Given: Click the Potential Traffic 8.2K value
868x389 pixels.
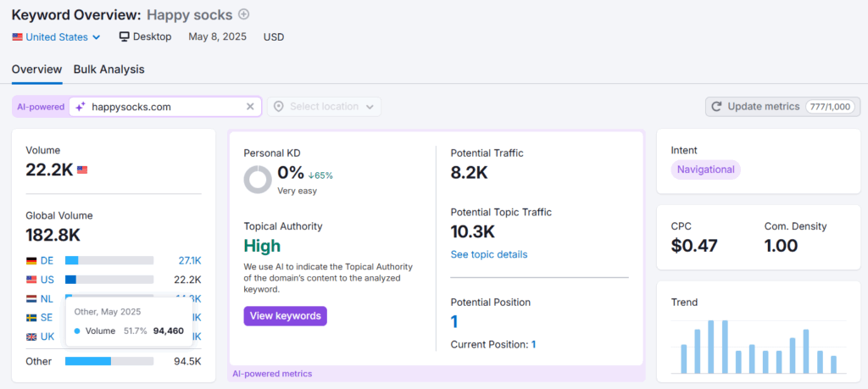Looking at the screenshot, I should 470,173.
